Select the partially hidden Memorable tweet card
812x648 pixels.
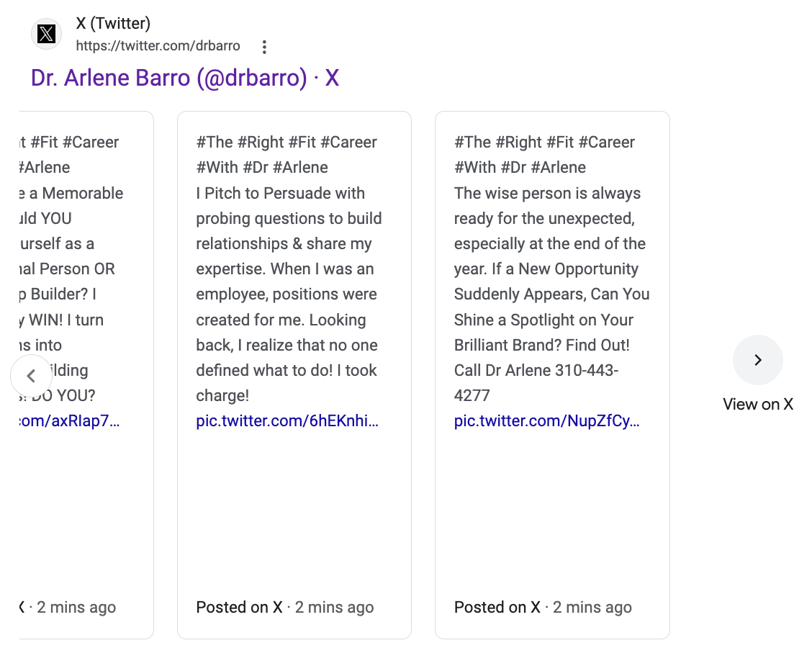[86, 375]
